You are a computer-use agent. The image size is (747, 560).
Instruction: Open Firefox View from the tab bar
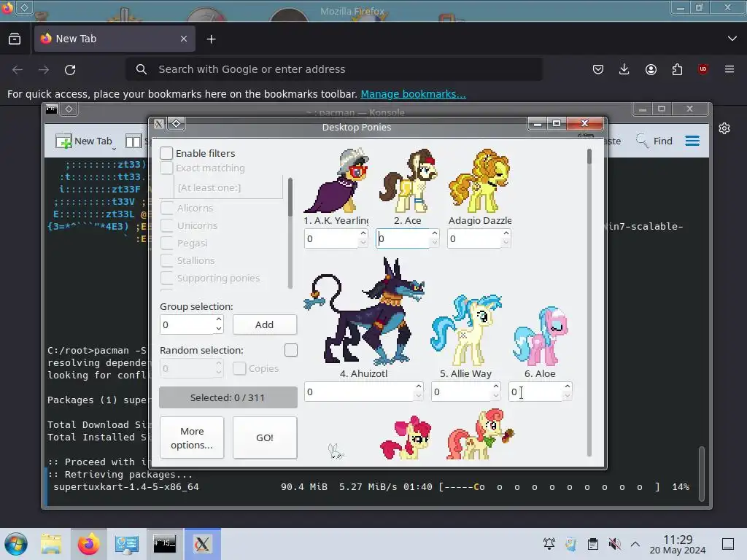[15, 39]
